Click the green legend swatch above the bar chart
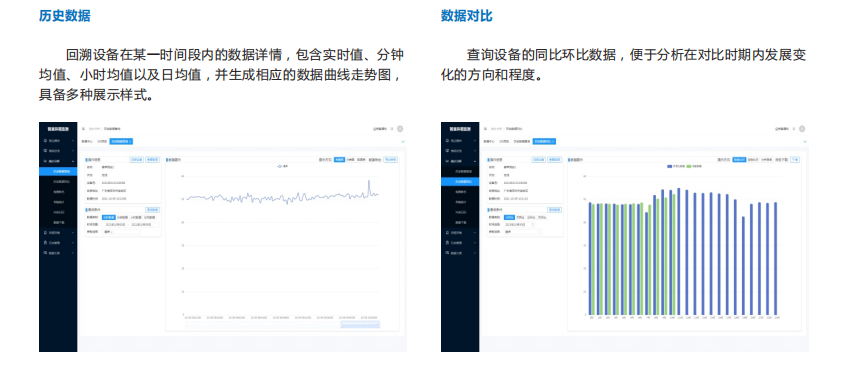 [689, 166]
